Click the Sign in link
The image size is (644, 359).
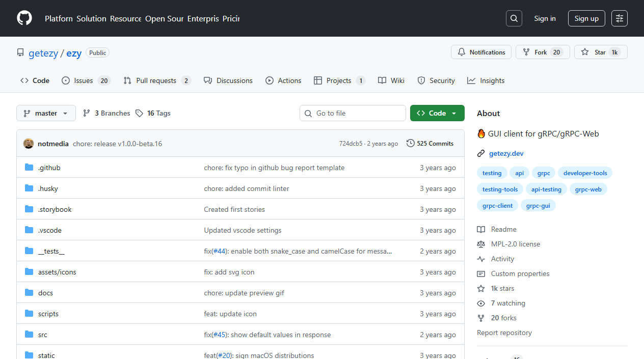(x=545, y=18)
